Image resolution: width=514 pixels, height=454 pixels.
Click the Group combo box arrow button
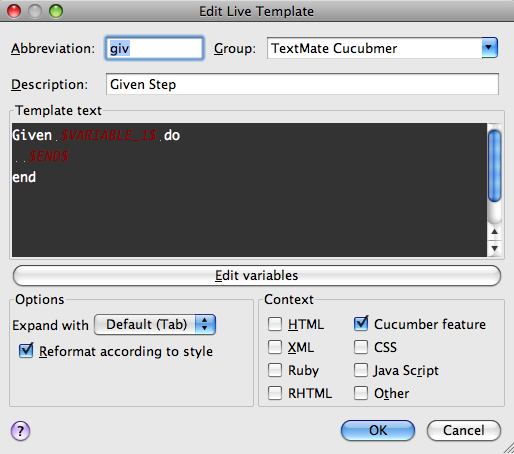coord(489,48)
